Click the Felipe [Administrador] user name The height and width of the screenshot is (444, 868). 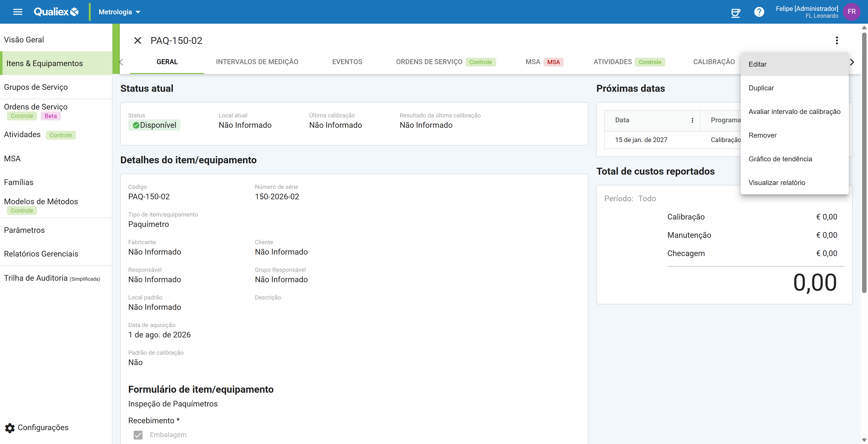[807, 8]
